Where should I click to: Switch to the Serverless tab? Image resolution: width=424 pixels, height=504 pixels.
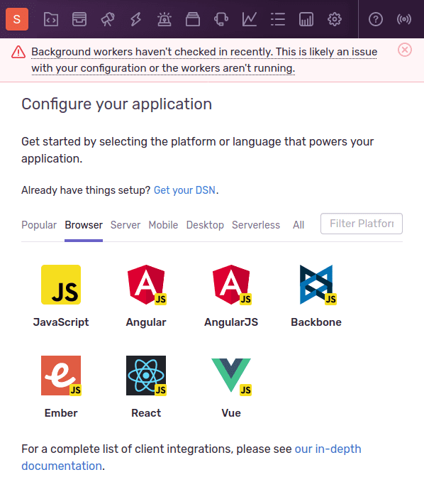[256, 225]
